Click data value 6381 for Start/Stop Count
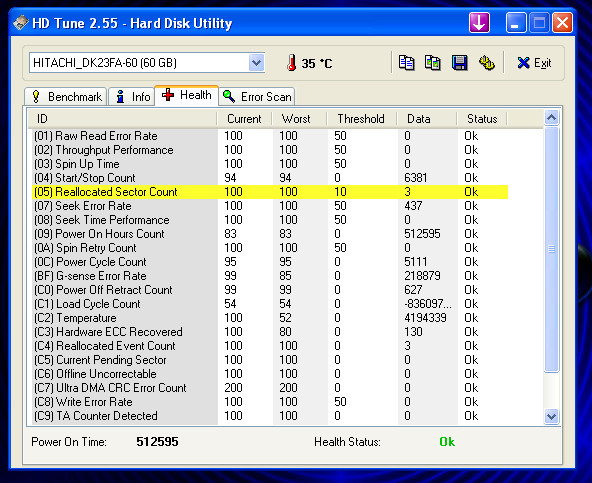The image size is (592, 483). coord(416,178)
